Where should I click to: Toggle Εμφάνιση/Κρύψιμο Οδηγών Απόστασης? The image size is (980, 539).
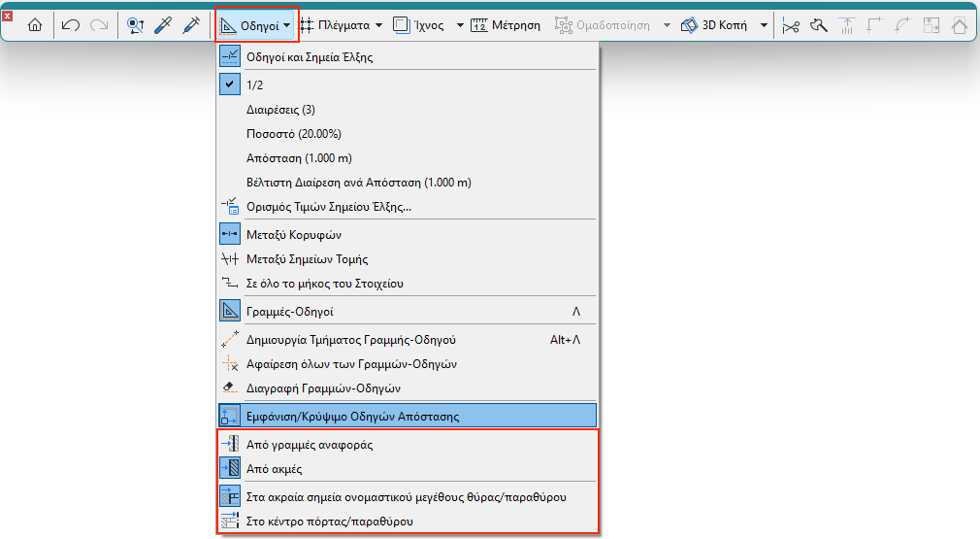408,416
